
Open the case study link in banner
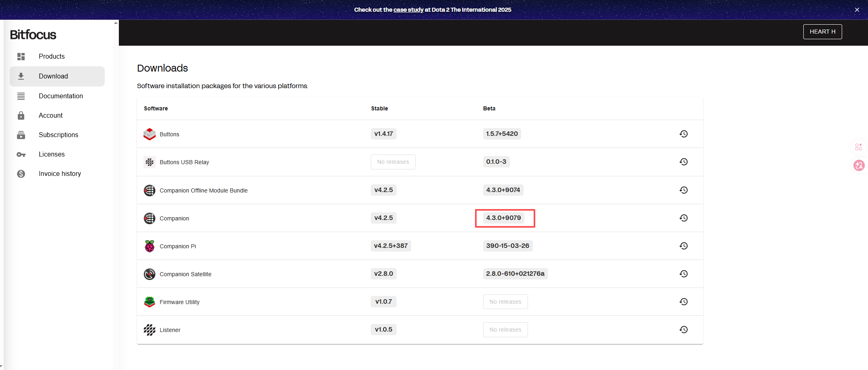click(408, 10)
